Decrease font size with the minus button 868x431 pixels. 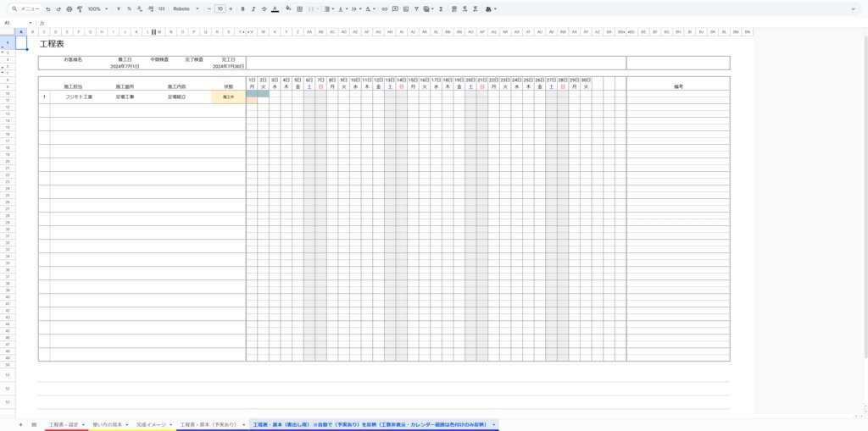point(209,9)
